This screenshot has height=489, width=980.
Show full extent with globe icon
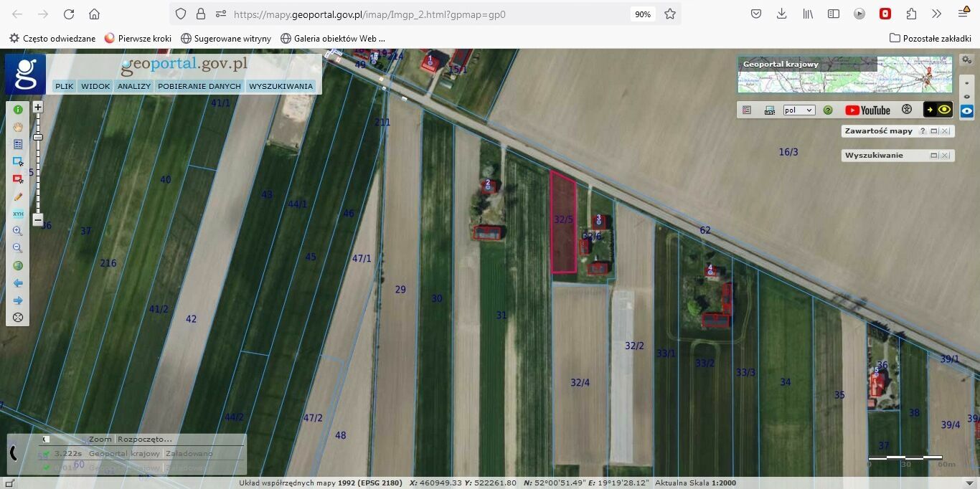18,265
